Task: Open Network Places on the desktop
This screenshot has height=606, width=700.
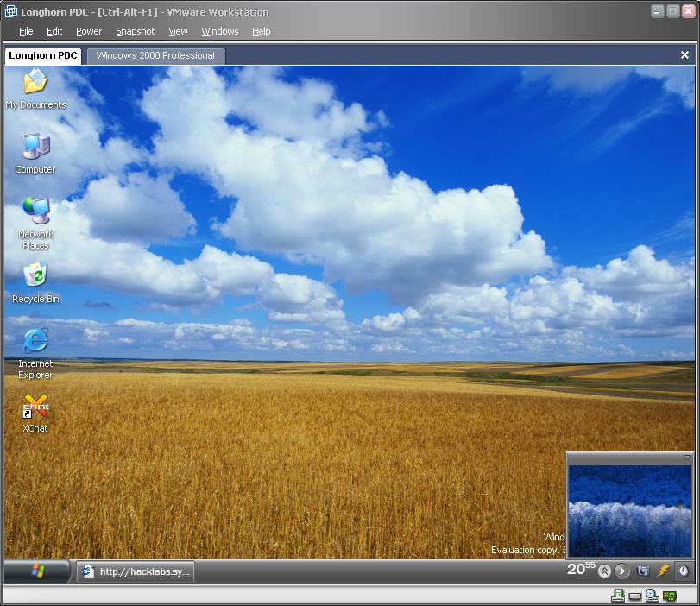Action: pos(35,212)
